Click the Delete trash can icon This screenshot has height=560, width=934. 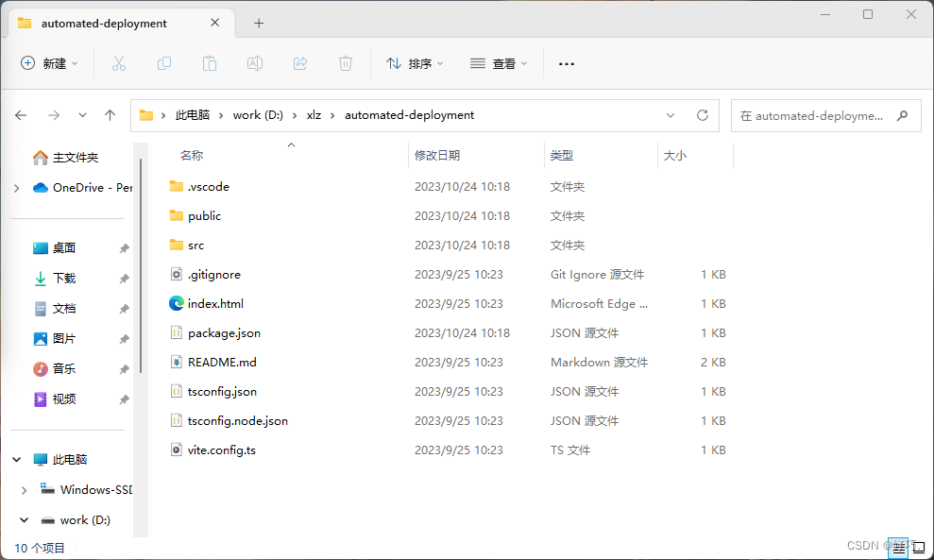point(346,63)
